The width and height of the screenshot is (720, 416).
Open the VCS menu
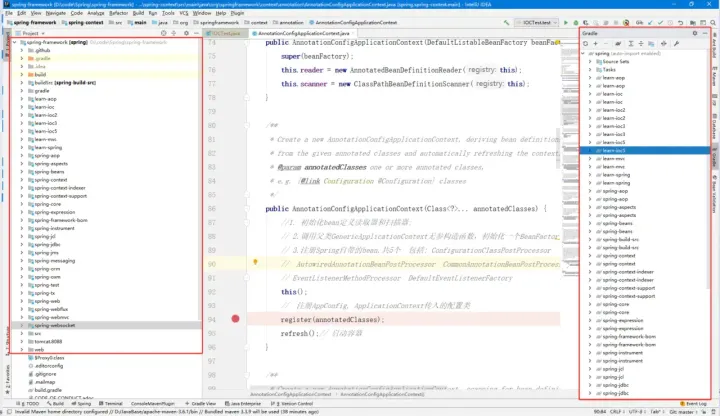(x=184, y=13)
